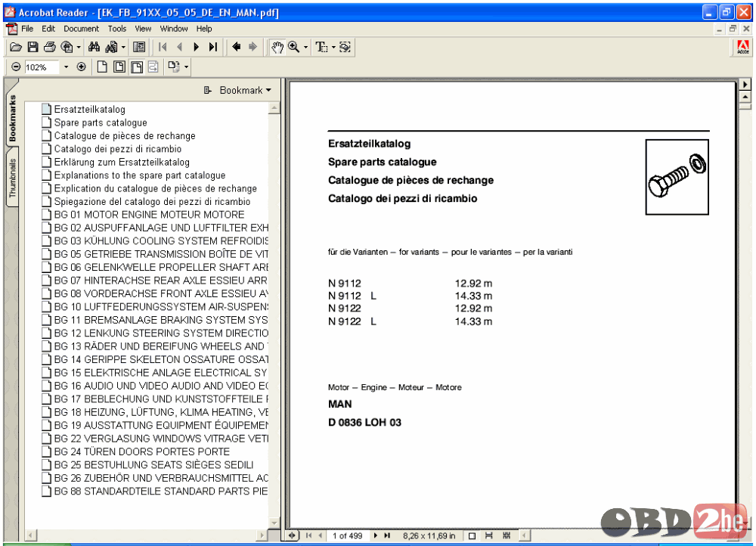Select the Text Select tool
Screen dimensions: 756x546
[x=321, y=47]
